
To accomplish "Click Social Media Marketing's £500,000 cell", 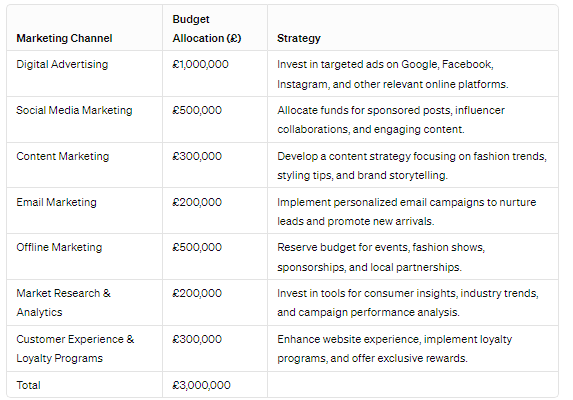I will tap(197, 110).
